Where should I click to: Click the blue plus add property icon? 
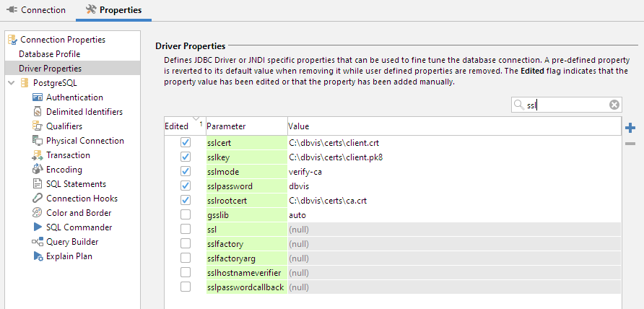click(630, 128)
